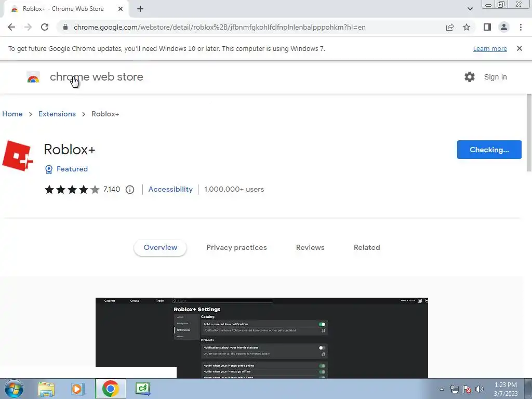Open the Accessibility category link

point(170,189)
